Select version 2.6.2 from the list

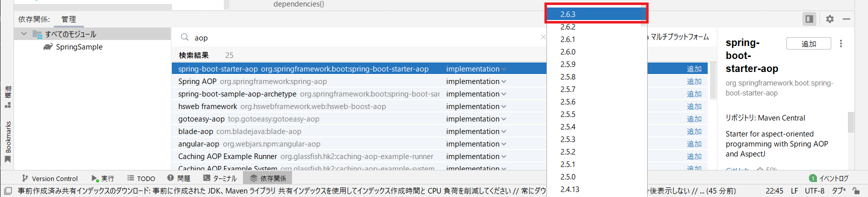pos(594,27)
